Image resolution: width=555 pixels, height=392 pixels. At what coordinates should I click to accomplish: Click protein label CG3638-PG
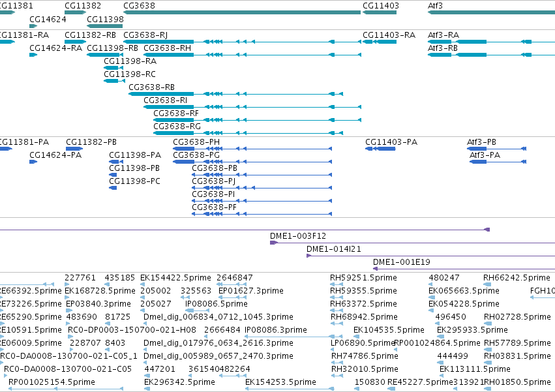pyautogui.click(x=196, y=155)
